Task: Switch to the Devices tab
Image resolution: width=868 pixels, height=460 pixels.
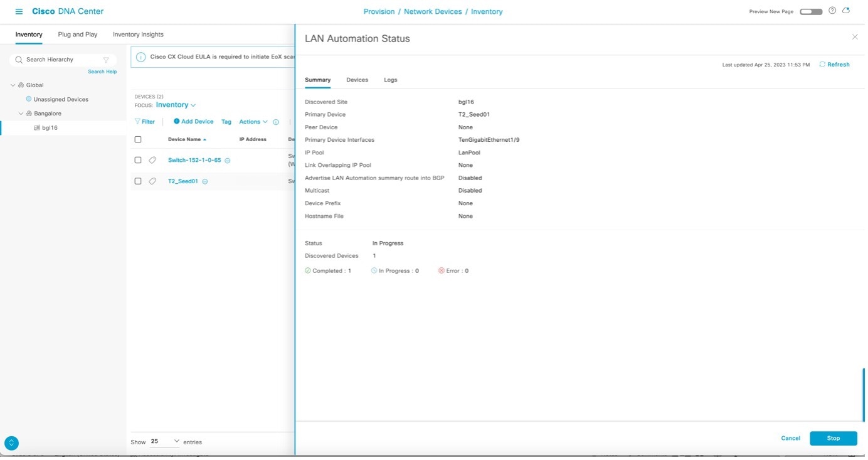Action: point(357,80)
